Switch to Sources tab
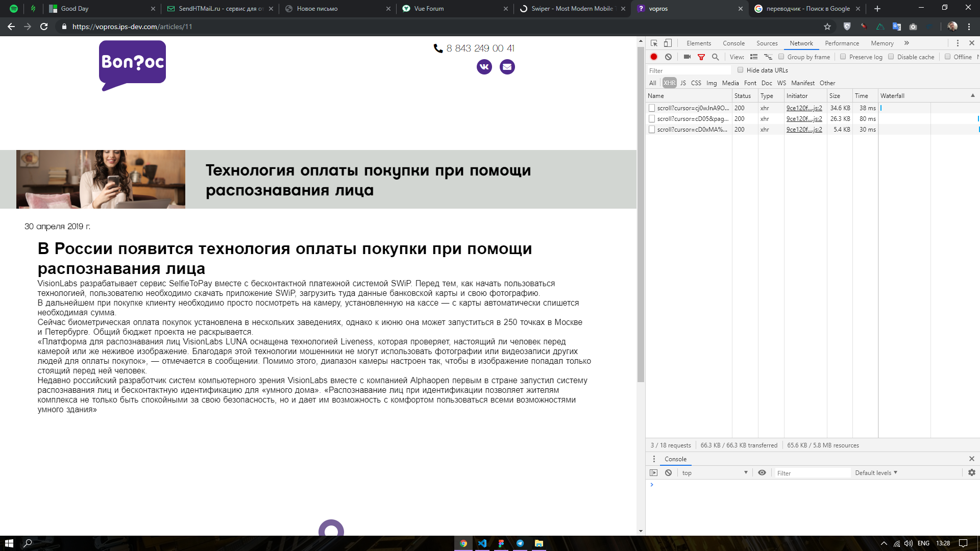This screenshot has width=980, height=551. pos(767,43)
